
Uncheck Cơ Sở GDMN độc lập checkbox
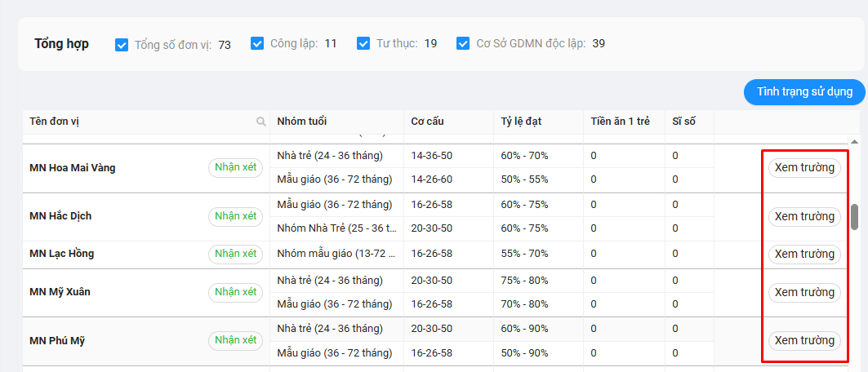pyautogui.click(x=463, y=43)
